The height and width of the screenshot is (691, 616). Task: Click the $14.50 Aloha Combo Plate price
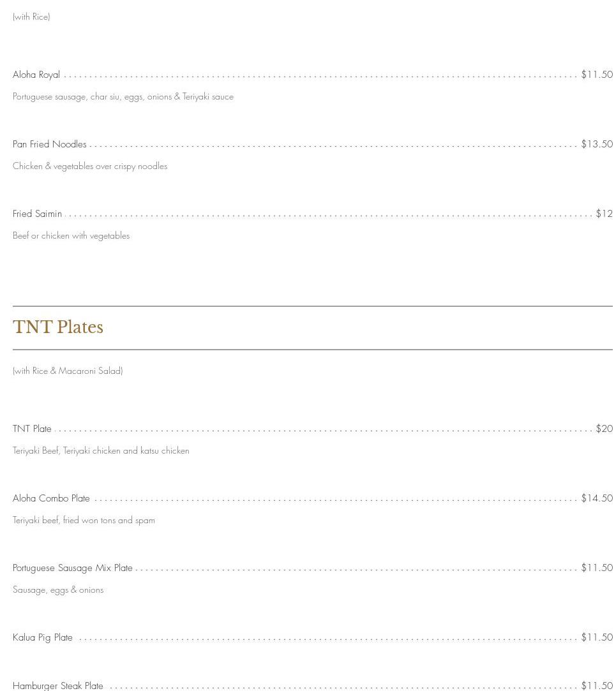pos(597,498)
